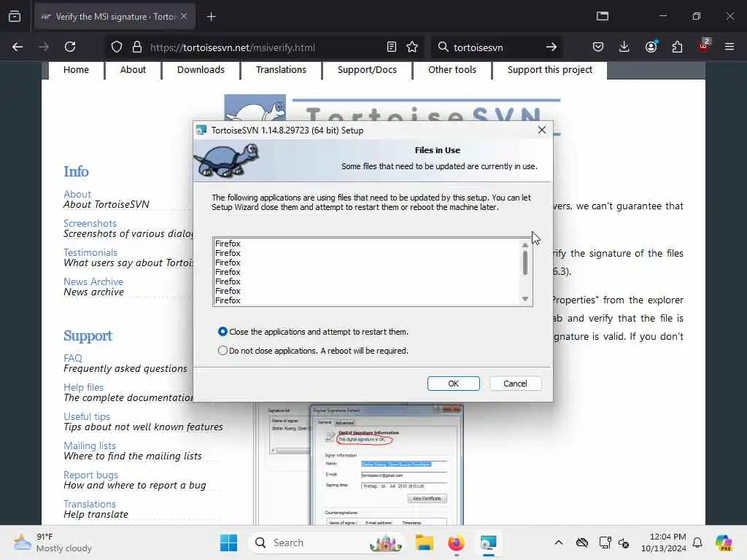Submit search with the go arrow
Viewport: 747px width, 560px height.
pos(551,47)
